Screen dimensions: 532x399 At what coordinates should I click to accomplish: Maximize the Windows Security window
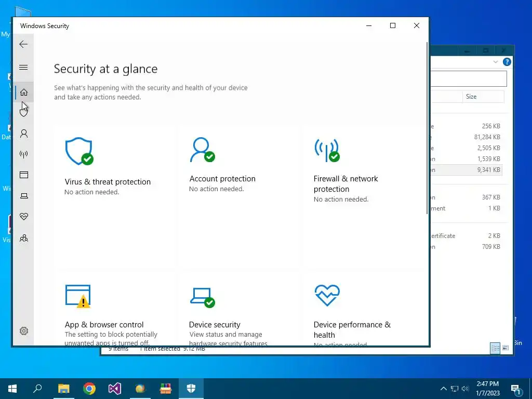(393, 25)
